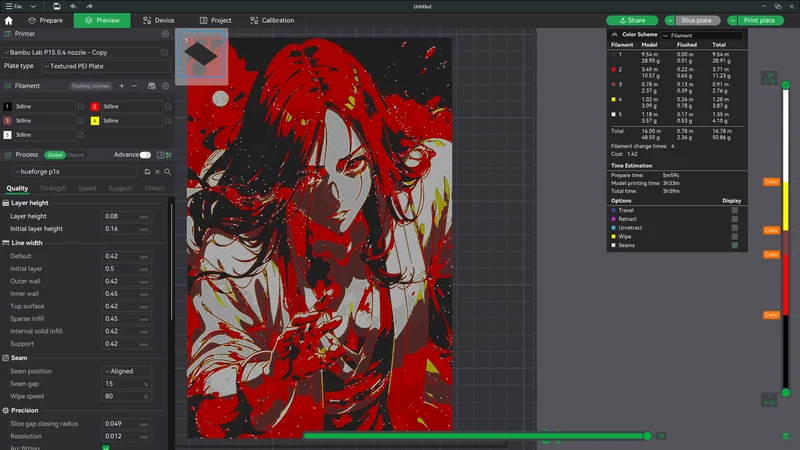
Task: Search process settings magnifier icon
Action: (167, 172)
